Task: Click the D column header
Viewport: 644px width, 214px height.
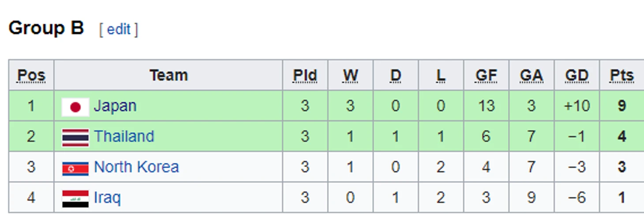Action: [396, 76]
